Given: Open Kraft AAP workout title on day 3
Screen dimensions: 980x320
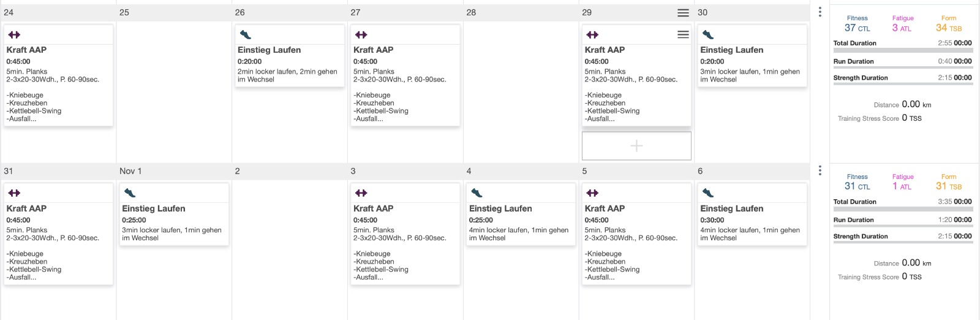Looking at the screenshot, I should coord(373,208).
